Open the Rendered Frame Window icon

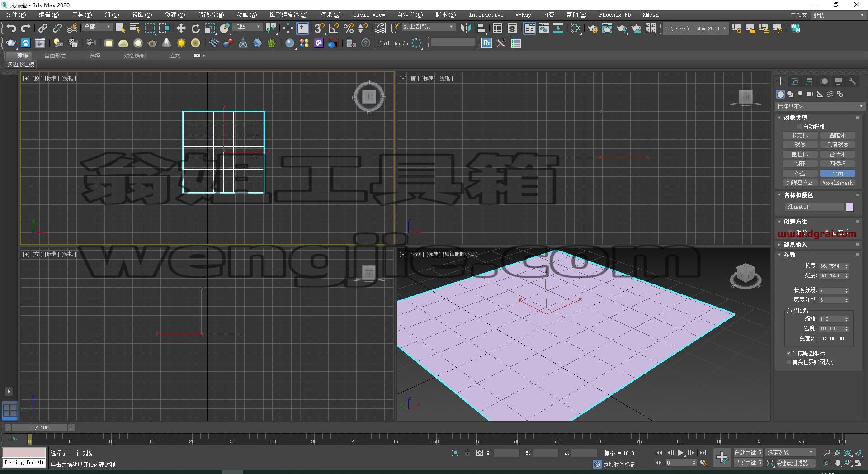coord(607,28)
